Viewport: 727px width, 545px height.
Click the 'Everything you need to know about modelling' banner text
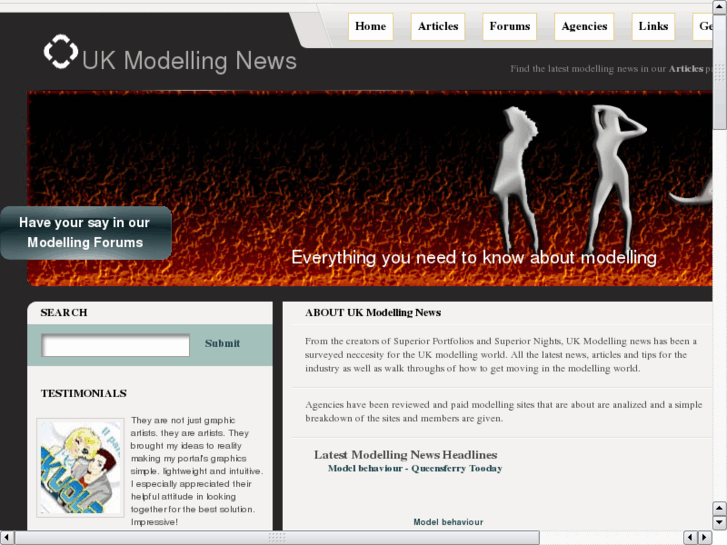tap(474, 258)
